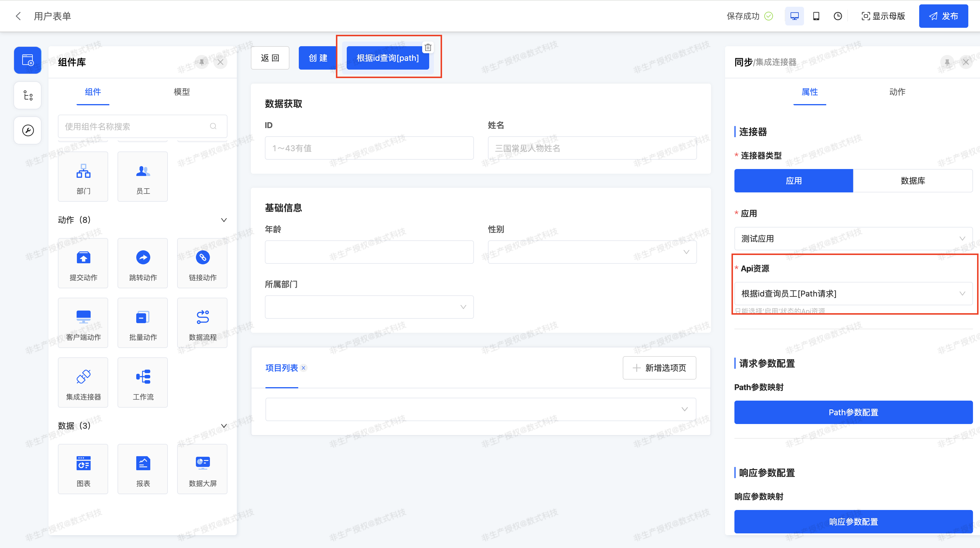Select the 链接动作 component
Viewport: 980px width, 548px height.
pyautogui.click(x=202, y=263)
